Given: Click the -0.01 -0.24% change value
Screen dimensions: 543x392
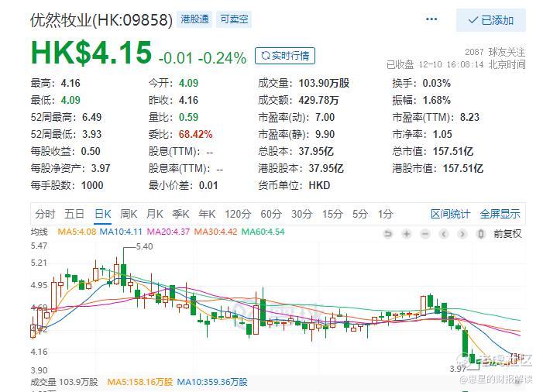Looking at the screenshot, I should pyautogui.click(x=203, y=58).
